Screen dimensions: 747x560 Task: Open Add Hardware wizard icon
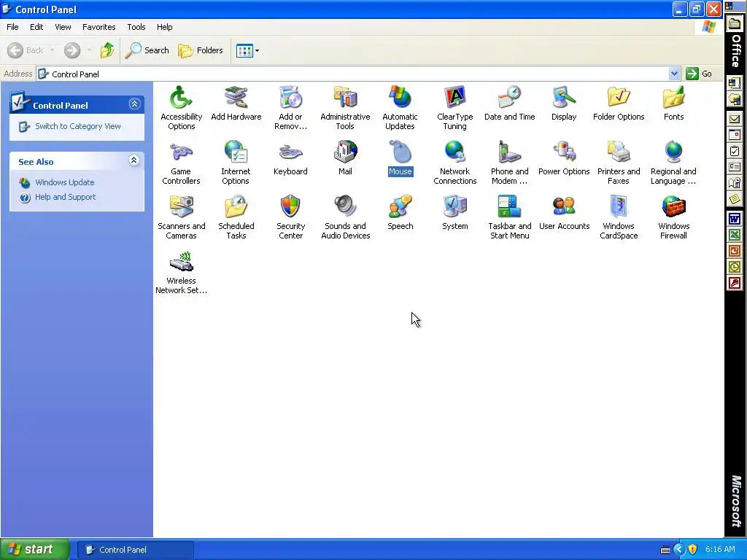tap(236, 98)
